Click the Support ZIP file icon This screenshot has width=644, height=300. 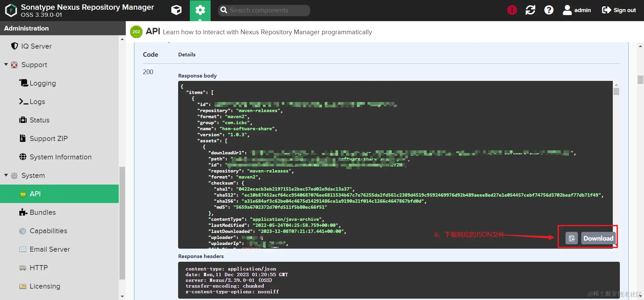pyautogui.click(x=22, y=138)
